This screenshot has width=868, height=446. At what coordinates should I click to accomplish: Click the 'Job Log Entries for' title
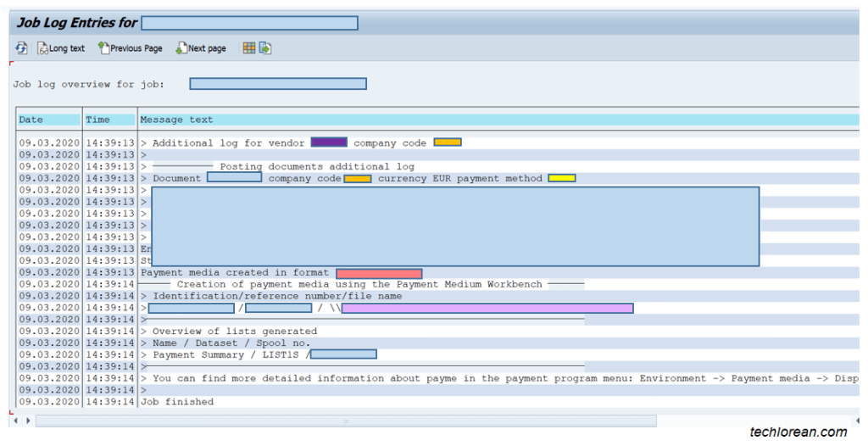pos(76,23)
